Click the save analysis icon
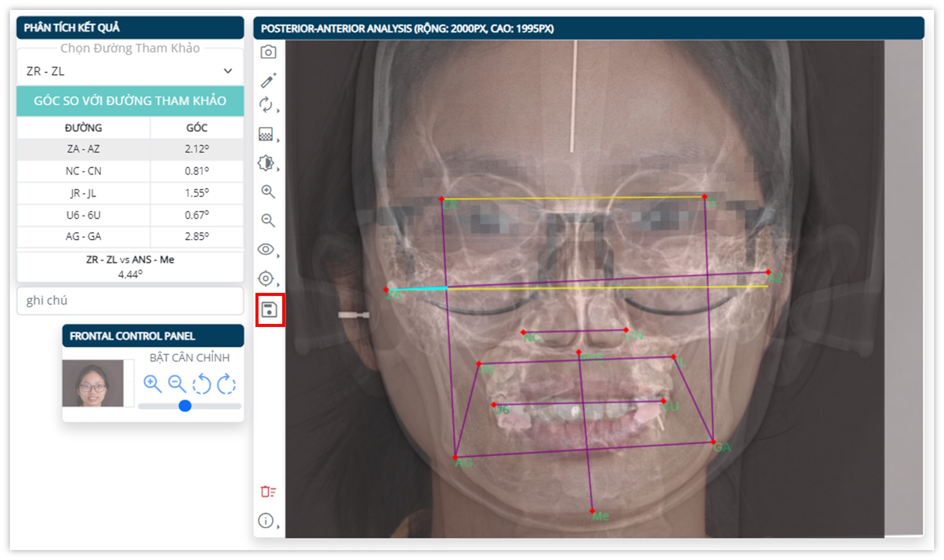 pyautogui.click(x=269, y=310)
